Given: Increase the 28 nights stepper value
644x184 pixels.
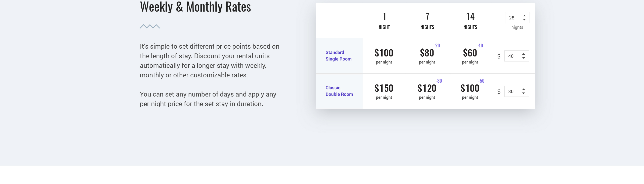Looking at the screenshot, I should click(524, 16).
